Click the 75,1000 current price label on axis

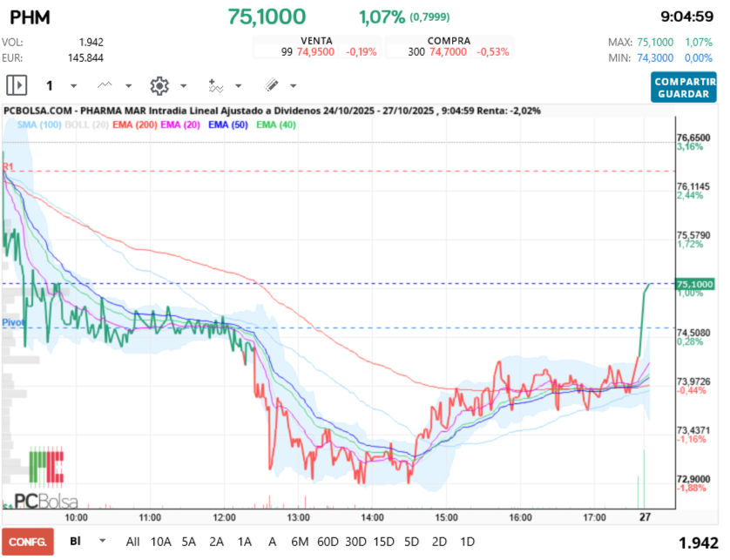tap(694, 284)
